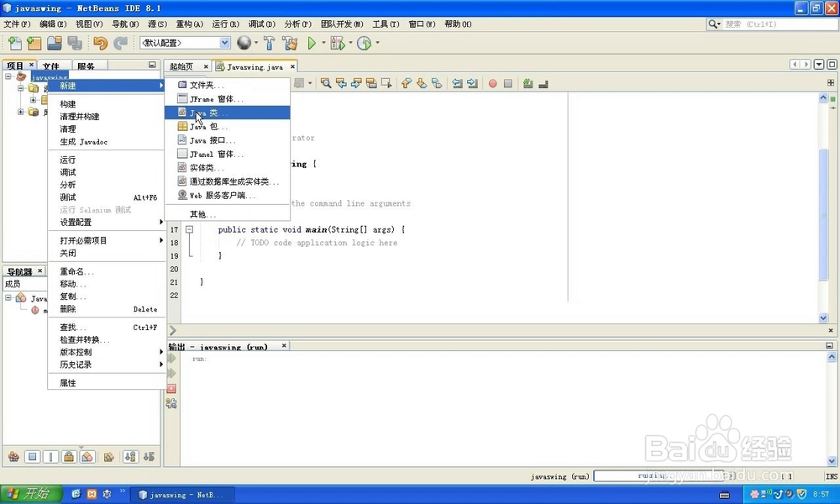Click the javaswing NetBeans taskbar button
The height and width of the screenshot is (504, 840).
[x=184, y=495]
